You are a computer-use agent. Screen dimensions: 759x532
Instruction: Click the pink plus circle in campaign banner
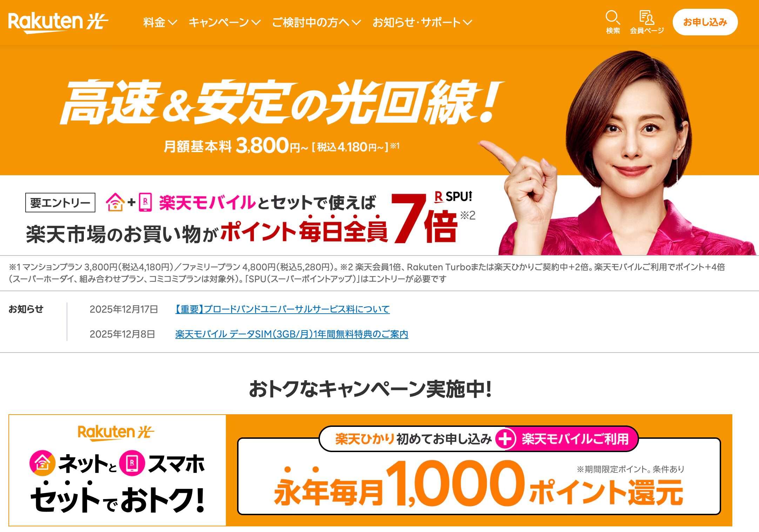505,439
